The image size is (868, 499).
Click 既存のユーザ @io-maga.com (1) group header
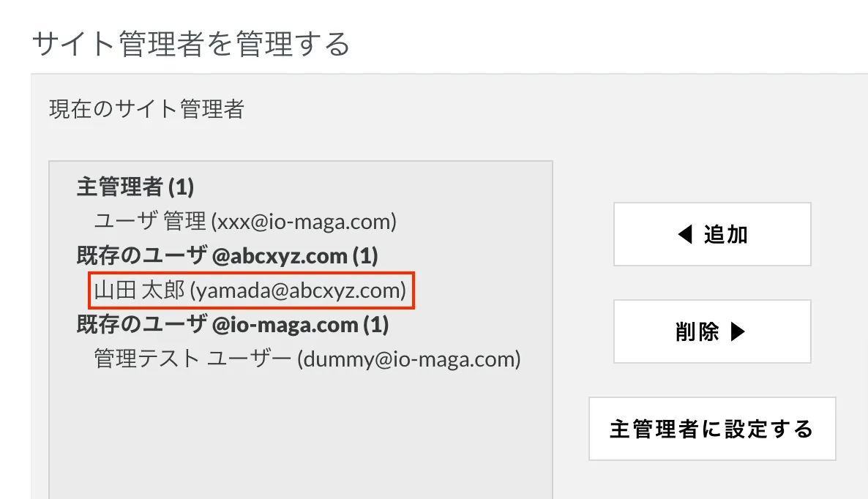(x=233, y=324)
